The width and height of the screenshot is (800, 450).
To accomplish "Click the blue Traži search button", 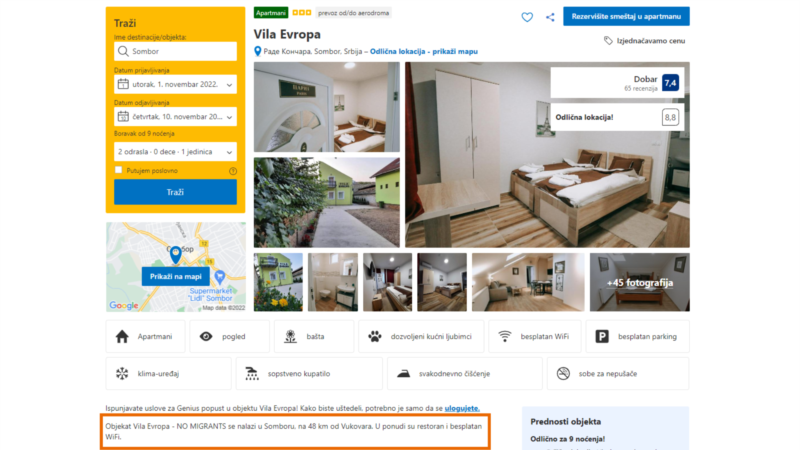I will [176, 192].
